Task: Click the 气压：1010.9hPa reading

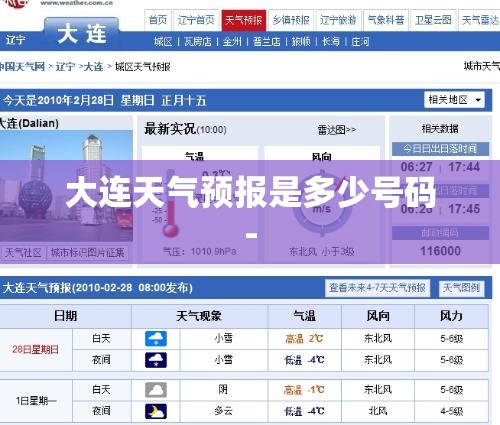Action: 200,251
